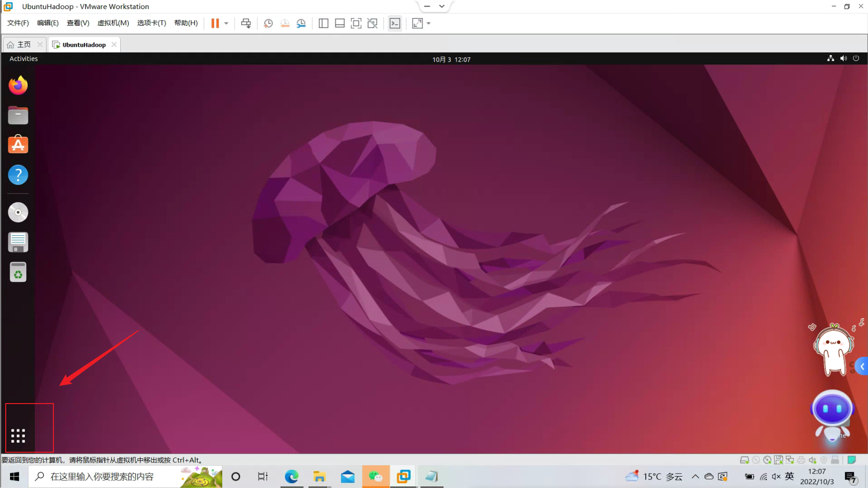
Task: Click the active CD/DVD drive status icon
Action: coord(767,460)
